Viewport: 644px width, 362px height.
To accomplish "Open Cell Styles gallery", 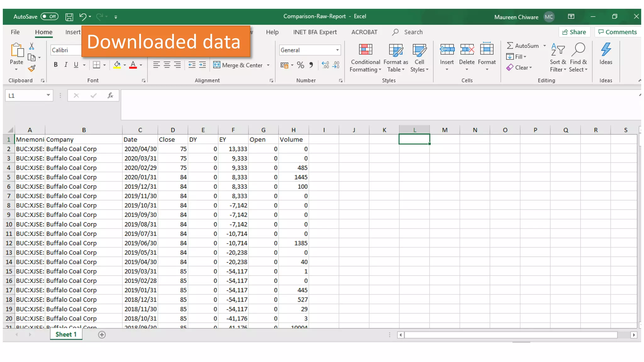I will 419,58.
